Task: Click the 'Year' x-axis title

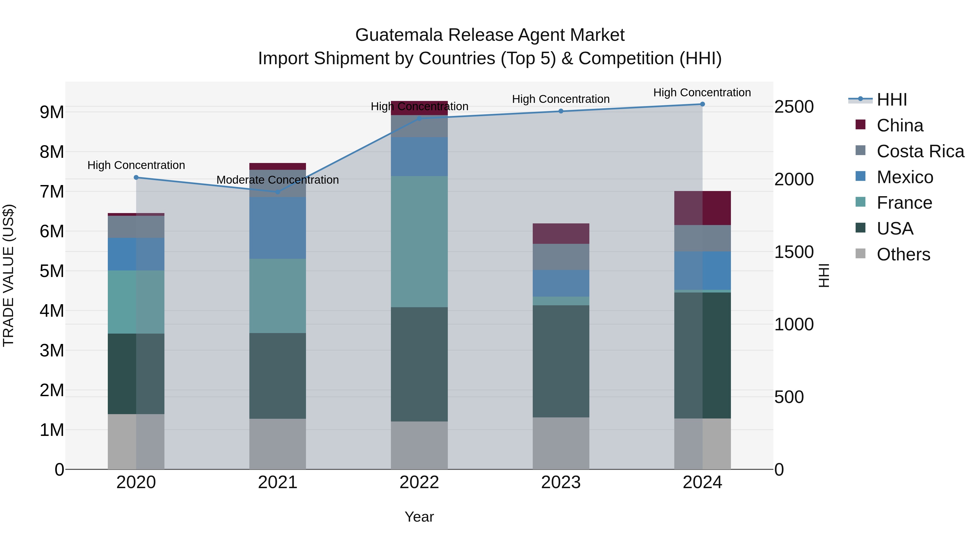Action: pyautogui.click(x=419, y=517)
